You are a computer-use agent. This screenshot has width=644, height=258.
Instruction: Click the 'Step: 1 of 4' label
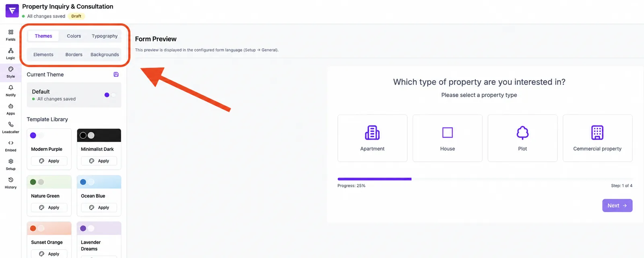[x=621, y=186]
